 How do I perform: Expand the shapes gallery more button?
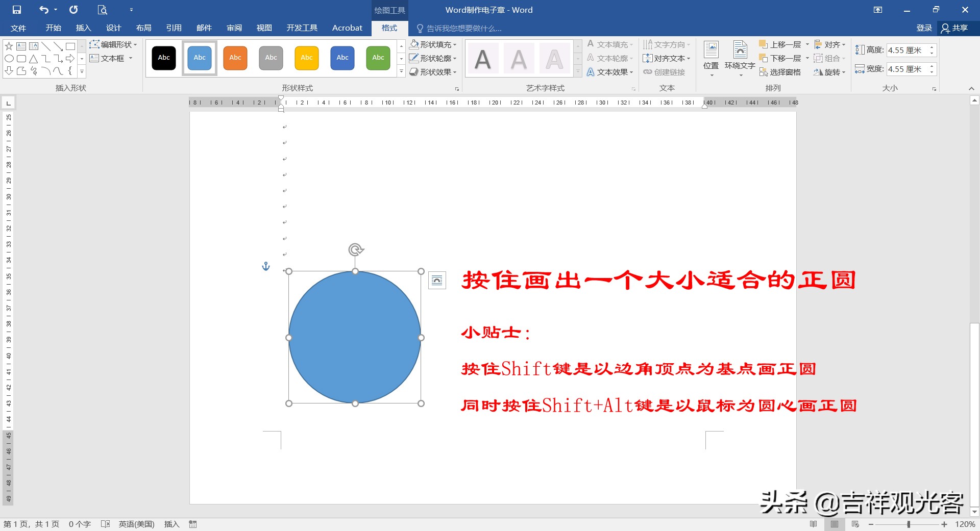[82, 71]
